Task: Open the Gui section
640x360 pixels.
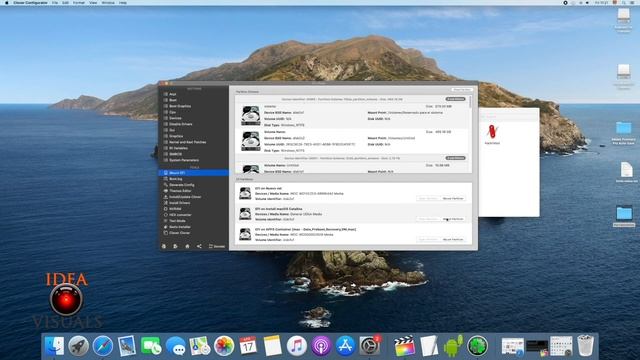Action: [172, 130]
